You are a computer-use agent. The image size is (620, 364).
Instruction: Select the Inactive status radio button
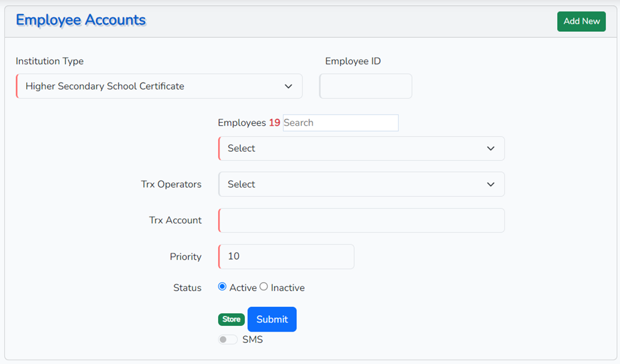click(x=264, y=286)
